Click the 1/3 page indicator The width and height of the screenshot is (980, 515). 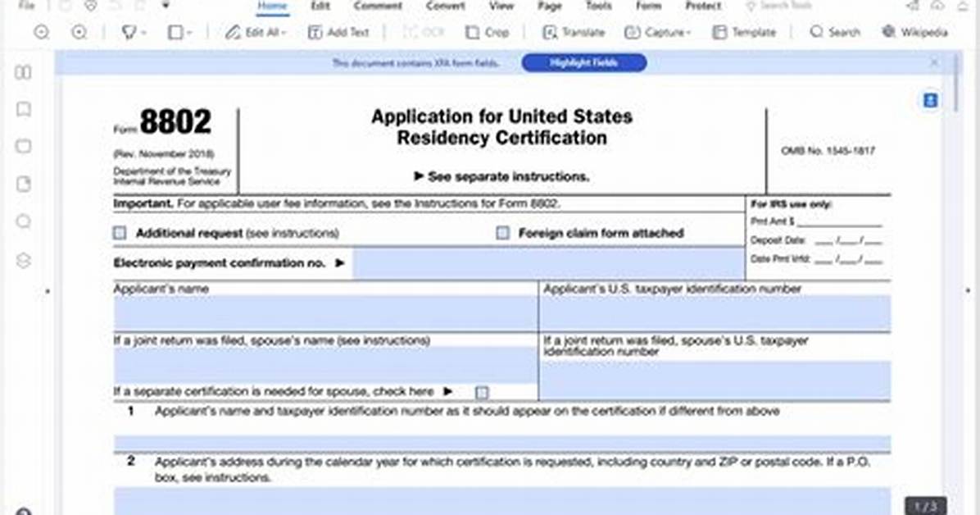coord(926,506)
